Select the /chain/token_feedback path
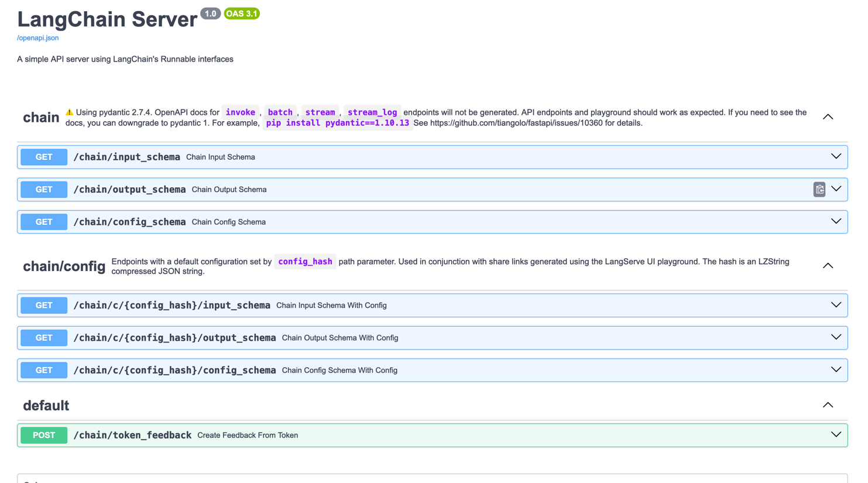 tap(132, 435)
